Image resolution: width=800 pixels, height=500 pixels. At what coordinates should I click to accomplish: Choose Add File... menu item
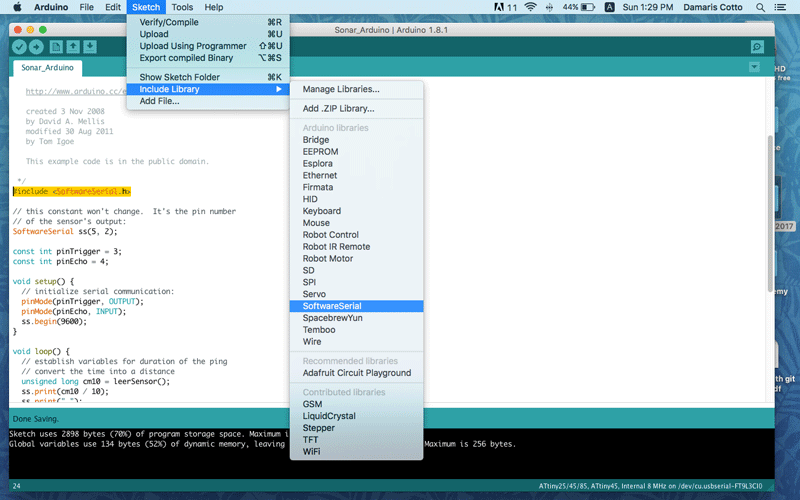[208, 101]
